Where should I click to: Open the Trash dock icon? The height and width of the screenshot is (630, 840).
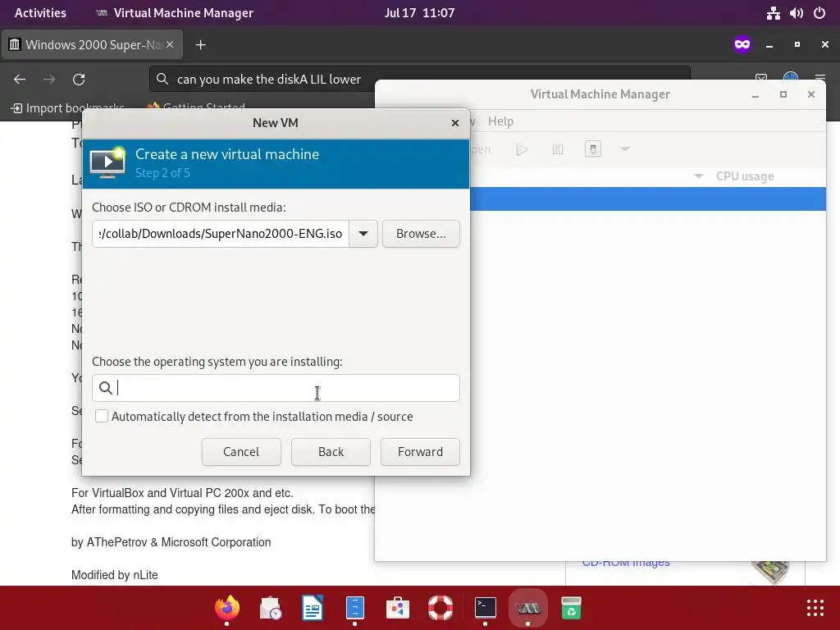tap(571, 608)
